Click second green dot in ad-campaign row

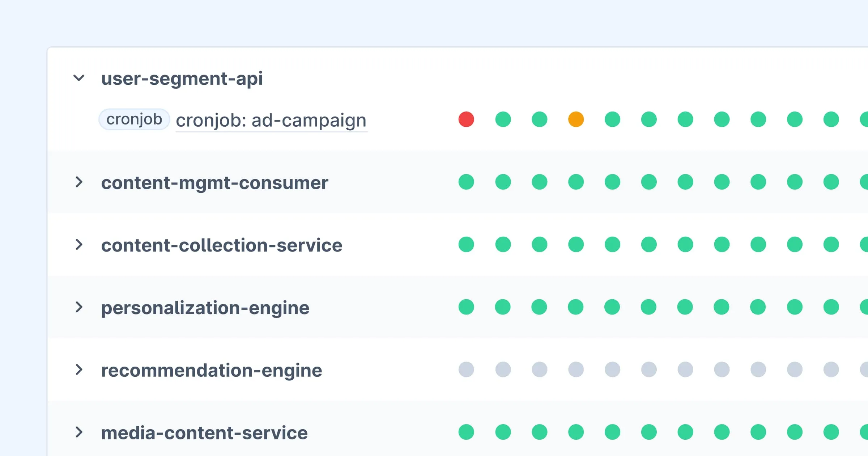coord(539,119)
